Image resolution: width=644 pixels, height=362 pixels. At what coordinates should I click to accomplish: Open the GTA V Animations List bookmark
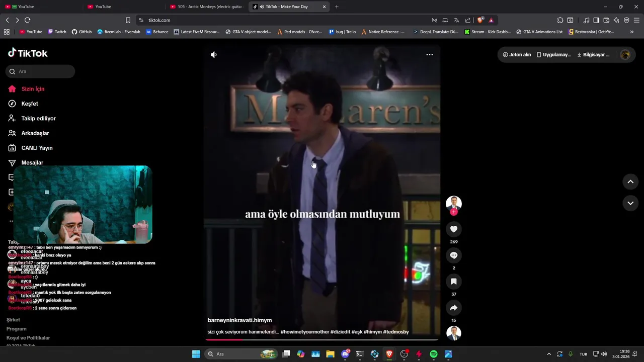point(539,32)
